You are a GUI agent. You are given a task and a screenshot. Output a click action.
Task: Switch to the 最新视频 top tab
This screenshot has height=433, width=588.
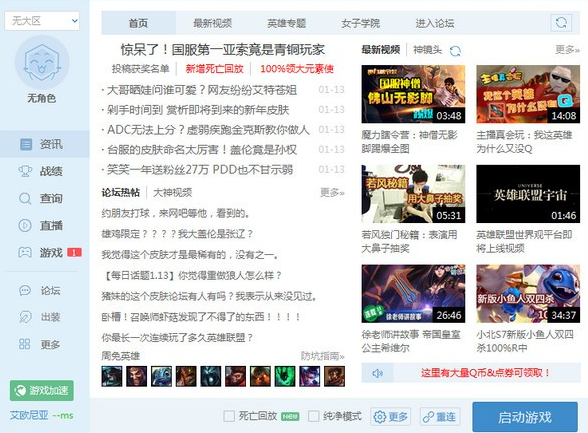[x=212, y=23]
